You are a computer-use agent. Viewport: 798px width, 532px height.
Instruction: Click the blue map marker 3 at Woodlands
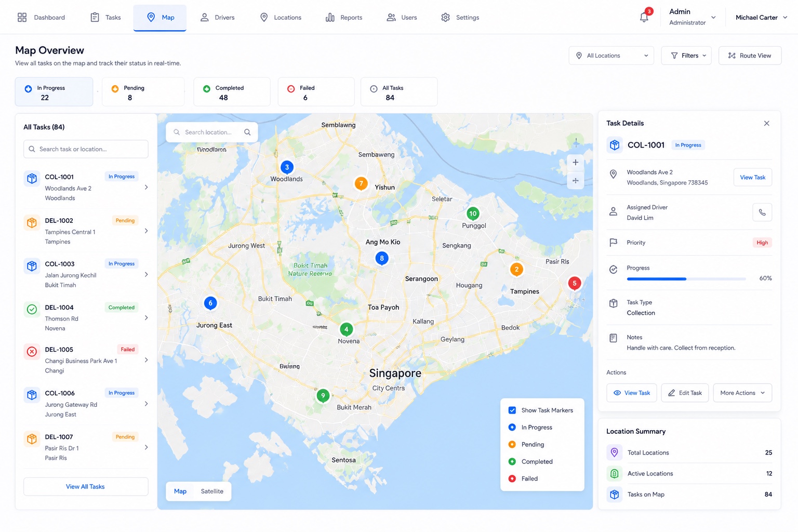[287, 167]
